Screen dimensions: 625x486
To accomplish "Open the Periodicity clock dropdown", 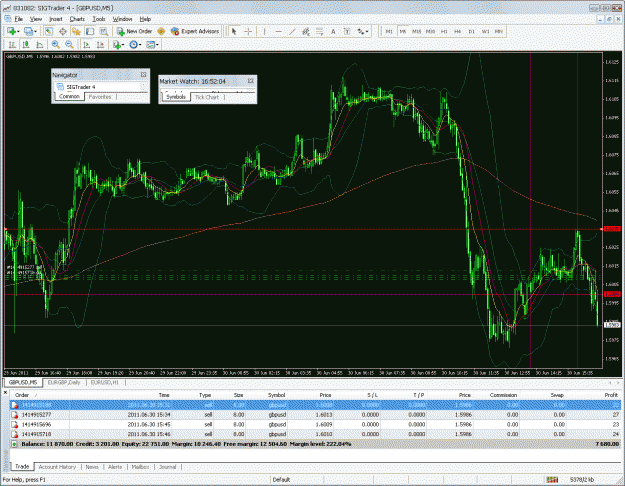I will (x=135, y=45).
